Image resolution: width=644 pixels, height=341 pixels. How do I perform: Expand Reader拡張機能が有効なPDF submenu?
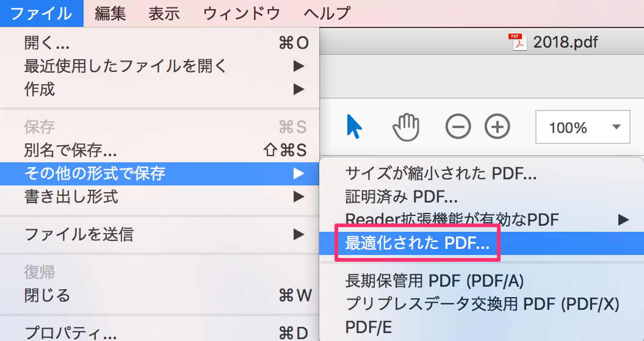point(482,220)
